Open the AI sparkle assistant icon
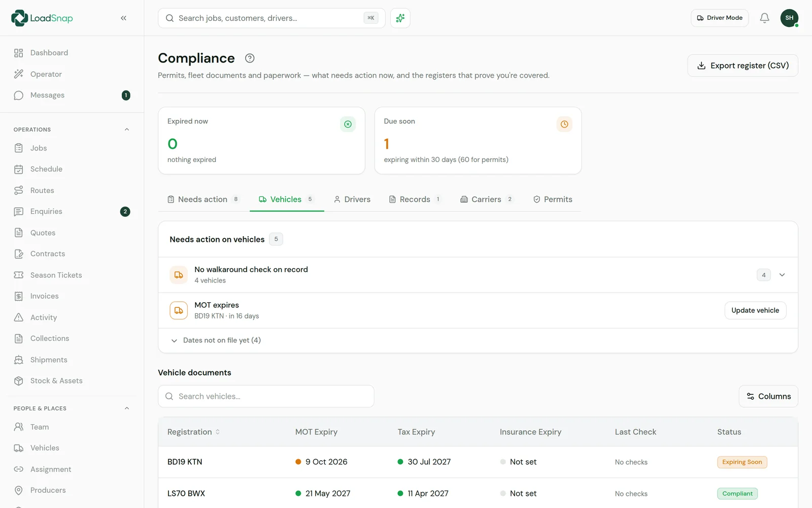The height and width of the screenshot is (508, 812). coord(400,18)
